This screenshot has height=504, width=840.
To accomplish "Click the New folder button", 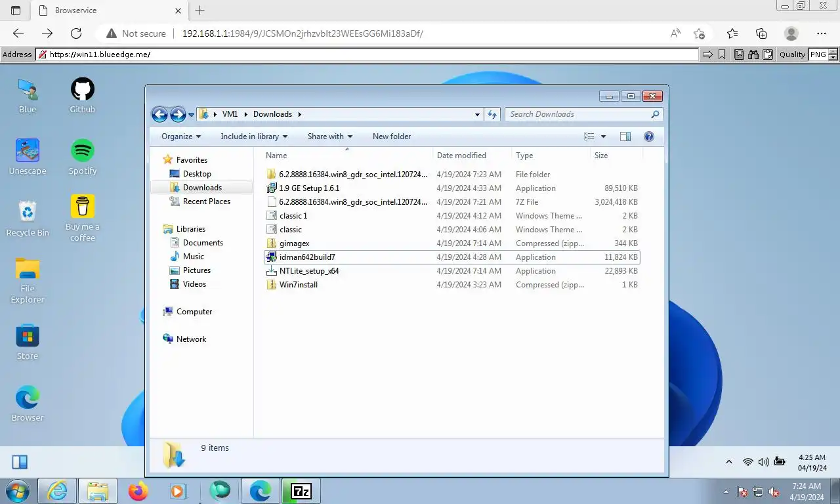I will point(392,136).
